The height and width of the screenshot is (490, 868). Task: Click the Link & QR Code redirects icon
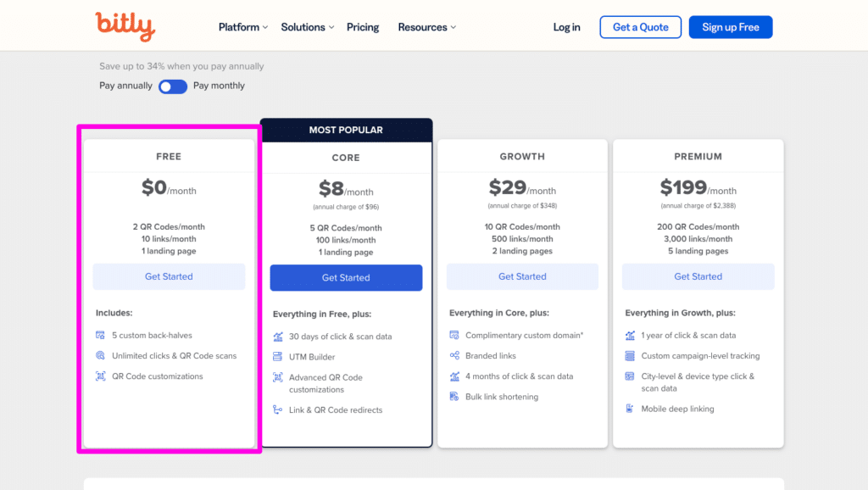coord(278,409)
